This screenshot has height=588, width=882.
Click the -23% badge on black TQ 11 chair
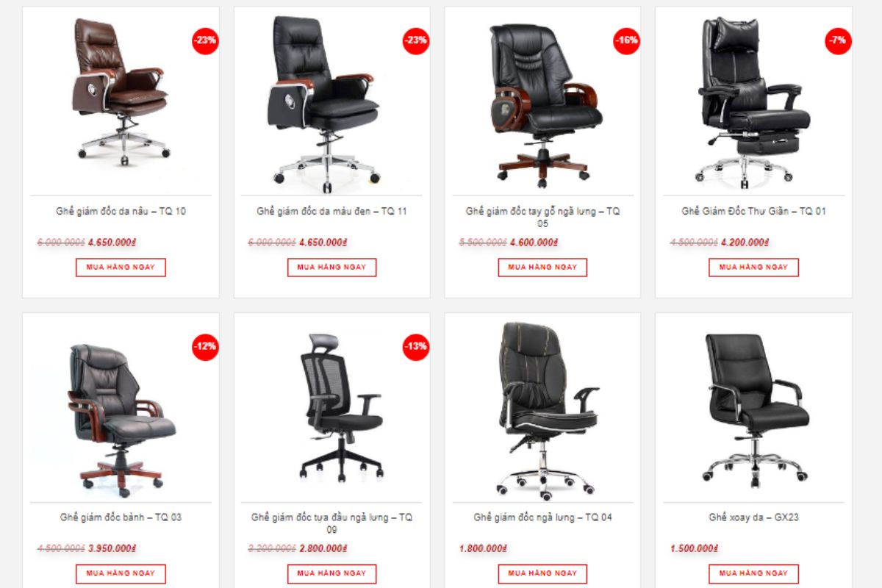(x=416, y=40)
